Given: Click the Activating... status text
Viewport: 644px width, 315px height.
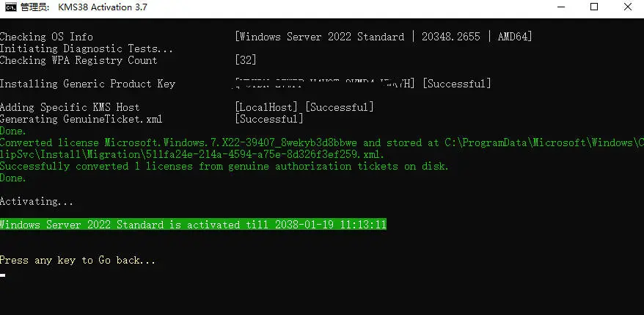Looking at the screenshot, I should 37,201.
